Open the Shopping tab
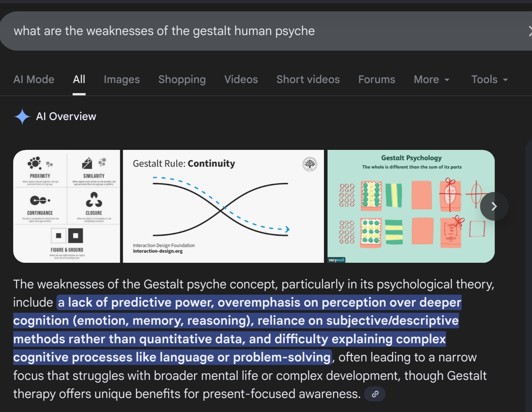Viewport: 532px width, 412px height. coord(182,79)
